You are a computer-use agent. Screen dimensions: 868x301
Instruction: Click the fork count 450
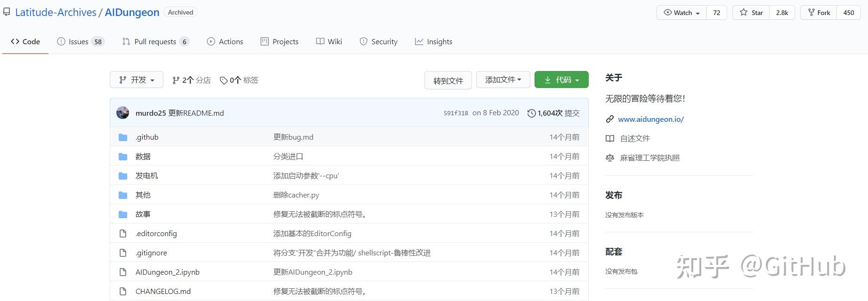(848, 13)
